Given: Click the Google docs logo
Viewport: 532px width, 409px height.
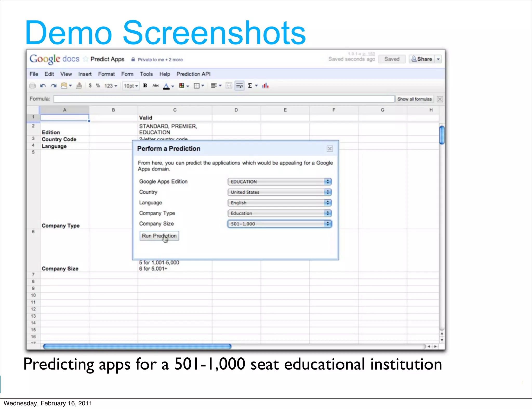Looking at the screenshot, I should tap(54, 59).
